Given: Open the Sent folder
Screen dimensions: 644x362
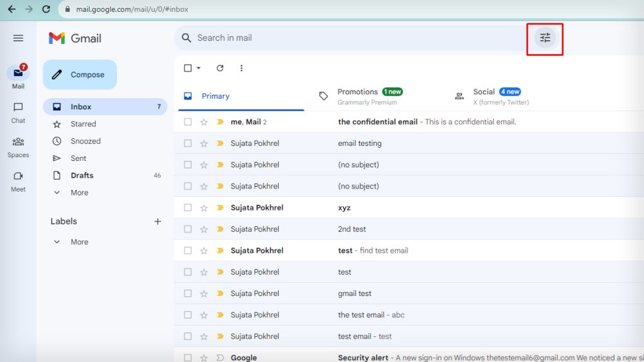Looking at the screenshot, I should tap(80, 158).
